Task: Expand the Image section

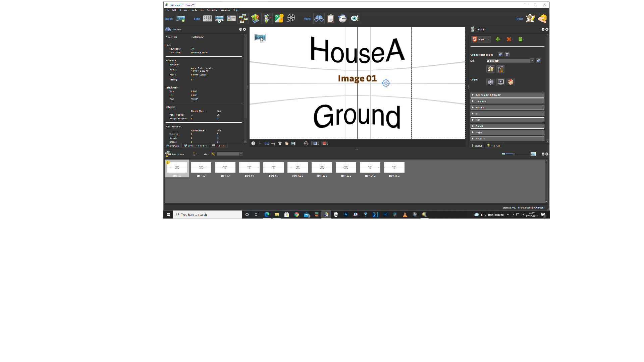Action: (x=507, y=132)
